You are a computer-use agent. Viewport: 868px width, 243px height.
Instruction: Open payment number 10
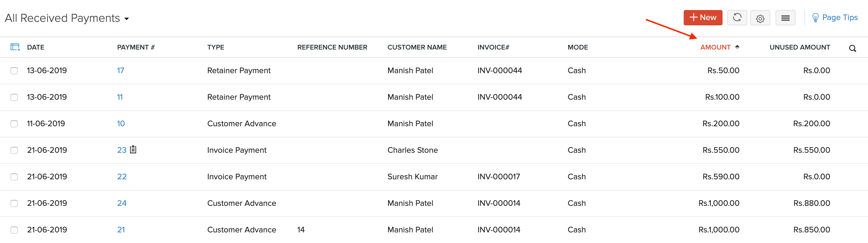click(121, 124)
